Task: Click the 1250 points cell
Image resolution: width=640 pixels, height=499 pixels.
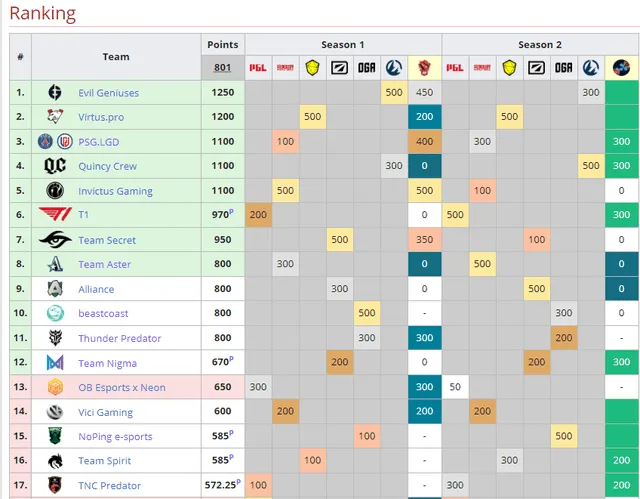Action: (x=223, y=93)
